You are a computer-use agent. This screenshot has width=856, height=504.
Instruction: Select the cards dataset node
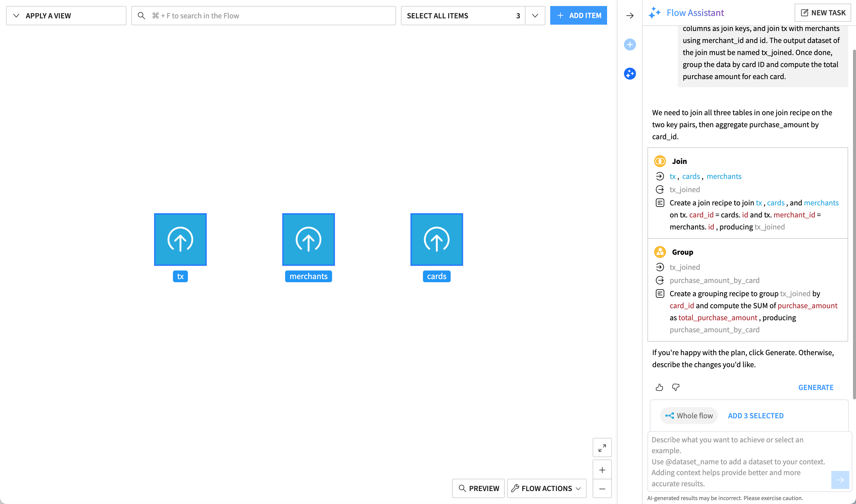tap(436, 239)
